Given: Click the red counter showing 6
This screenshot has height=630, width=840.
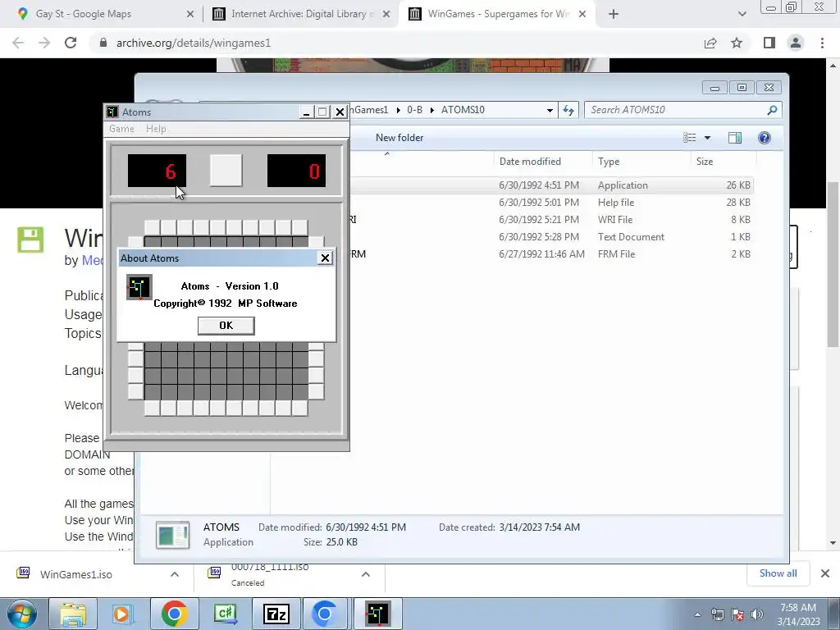Looking at the screenshot, I should click(x=157, y=171).
